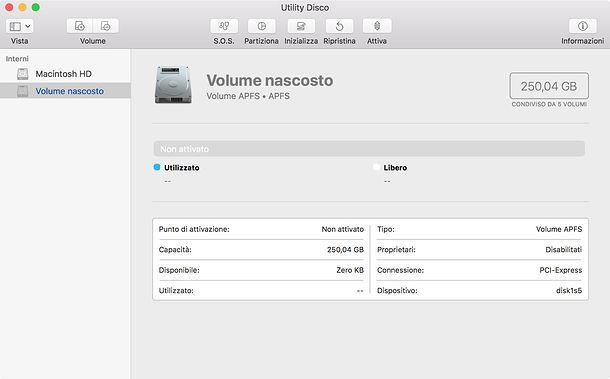Click the 'Utility Disco' window title
Image resolution: width=610 pixels, height=379 pixels.
(x=305, y=7)
